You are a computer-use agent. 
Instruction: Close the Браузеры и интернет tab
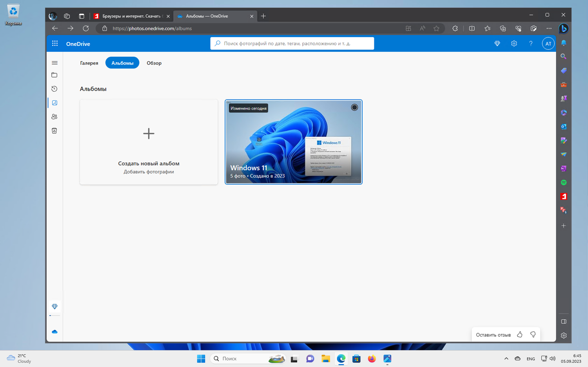click(168, 16)
